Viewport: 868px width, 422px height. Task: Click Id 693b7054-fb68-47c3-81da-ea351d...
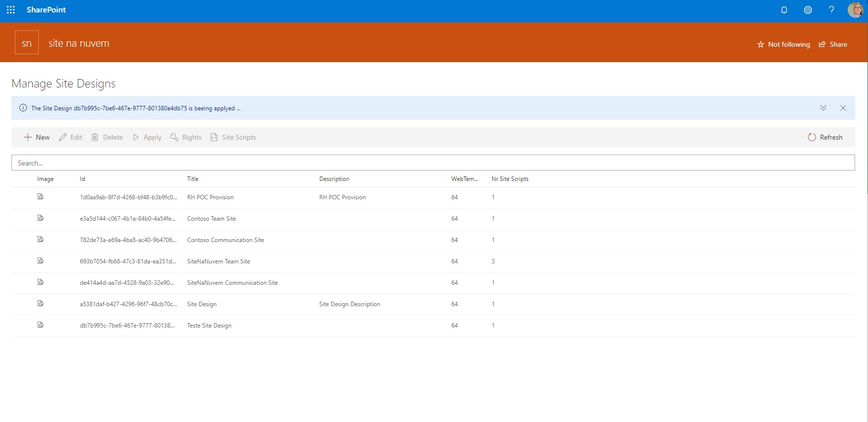click(128, 261)
